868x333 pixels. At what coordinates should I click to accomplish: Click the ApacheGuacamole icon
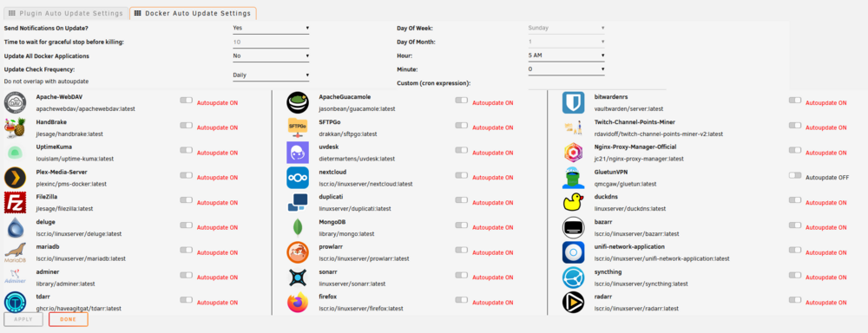(x=297, y=102)
